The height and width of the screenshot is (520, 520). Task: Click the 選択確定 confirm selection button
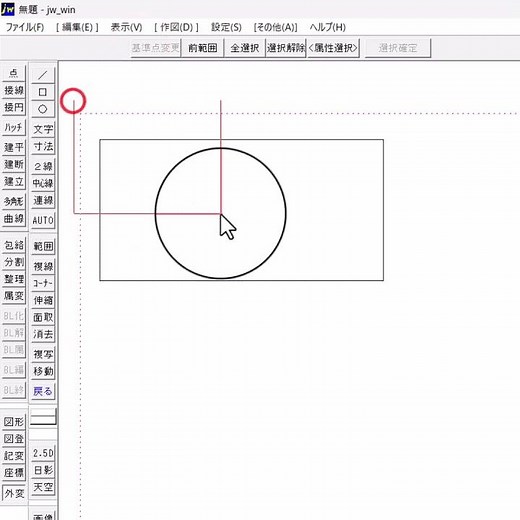coord(398,48)
